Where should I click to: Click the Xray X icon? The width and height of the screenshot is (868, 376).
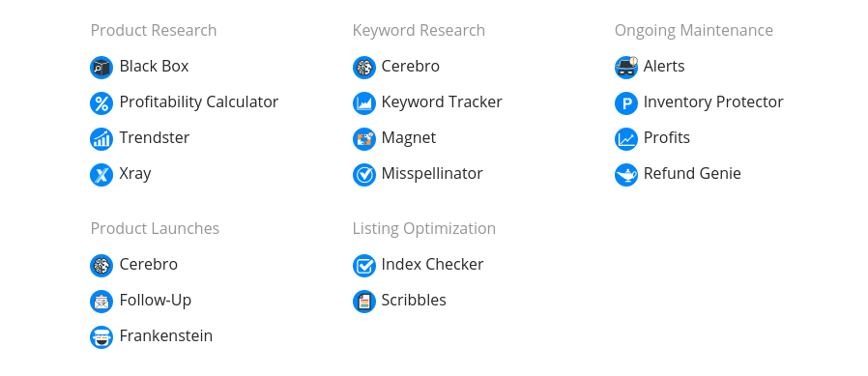pos(101,175)
